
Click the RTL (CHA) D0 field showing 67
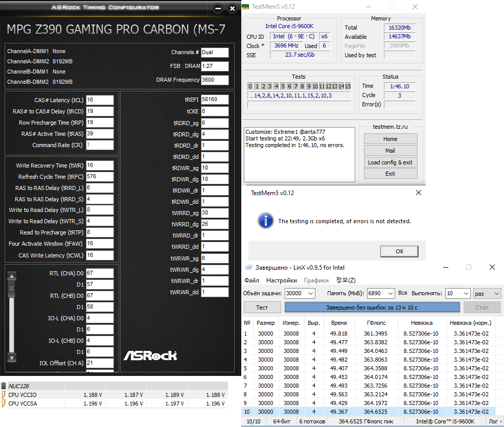coord(100,273)
